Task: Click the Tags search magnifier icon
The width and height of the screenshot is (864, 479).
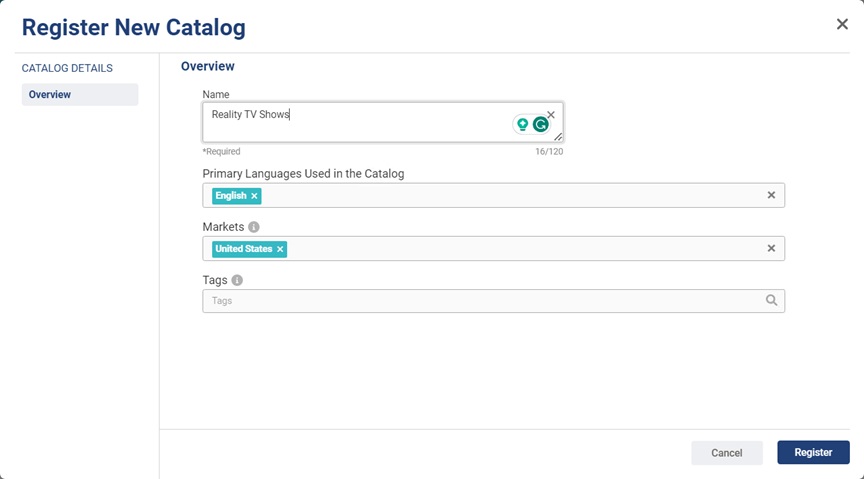Action: tap(771, 300)
